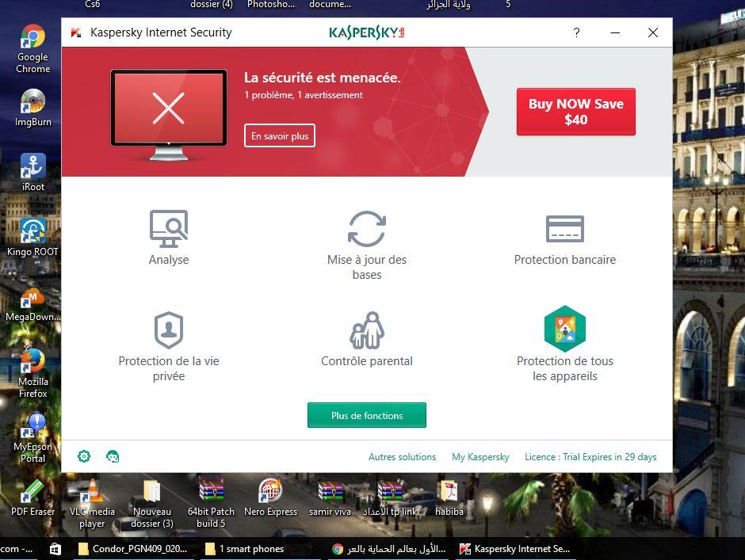This screenshot has height=560, width=745.
Task: Switch to Kaspersky Internet Security taskbar button
Action: tap(515, 549)
